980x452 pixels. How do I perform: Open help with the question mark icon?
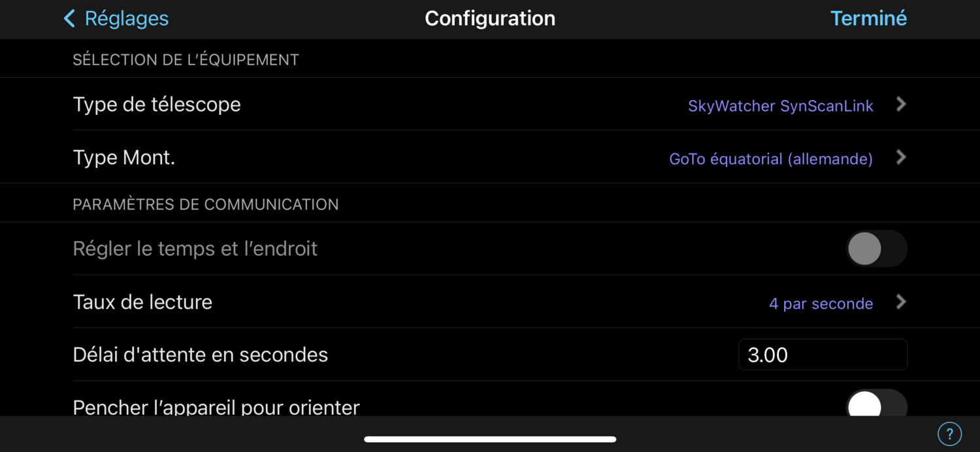coord(949,433)
